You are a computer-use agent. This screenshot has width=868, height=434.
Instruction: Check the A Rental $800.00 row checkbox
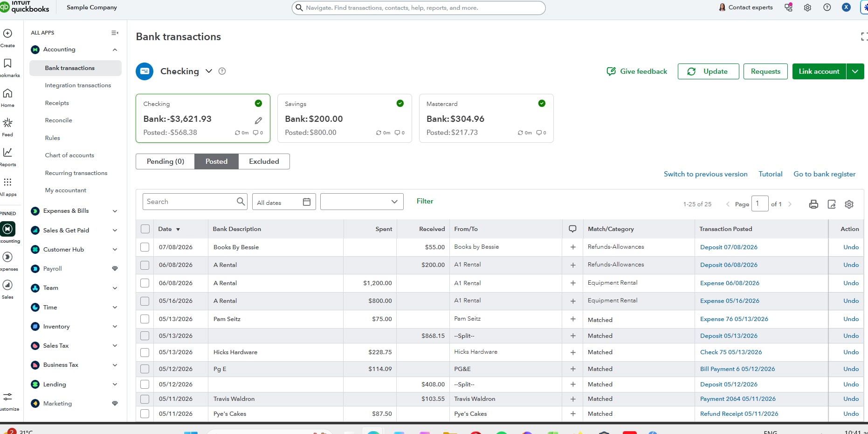[x=145, y=301]
